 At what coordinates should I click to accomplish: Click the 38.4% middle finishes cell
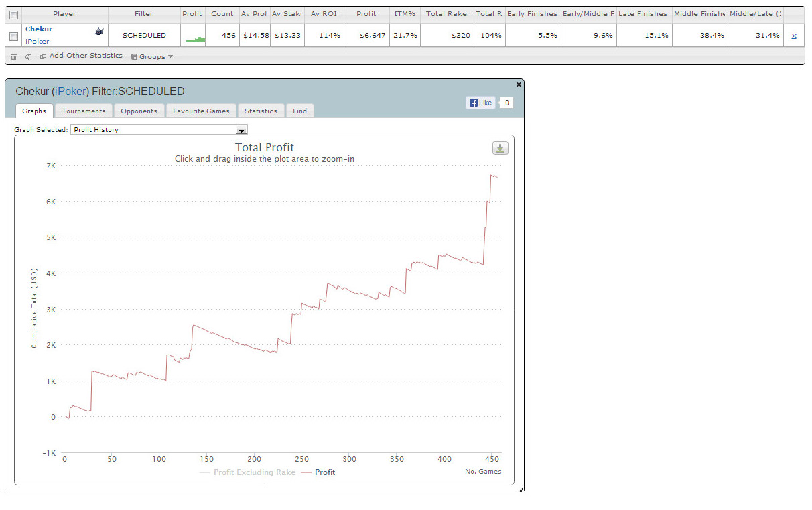coord(699,36)
